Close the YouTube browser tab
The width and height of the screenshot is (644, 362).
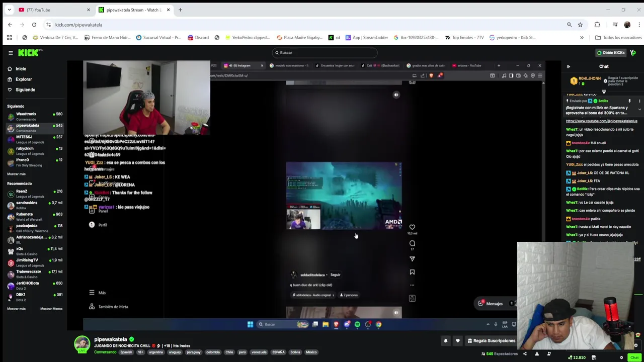coord(88,10)
